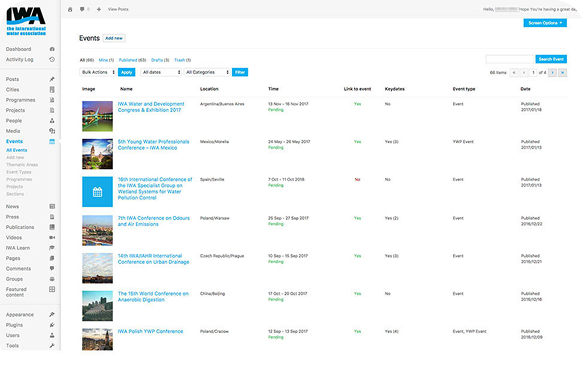Click the Posts pin icon in sidebar
The width and height of the screenshot is (584, 372).
point(52,79)
